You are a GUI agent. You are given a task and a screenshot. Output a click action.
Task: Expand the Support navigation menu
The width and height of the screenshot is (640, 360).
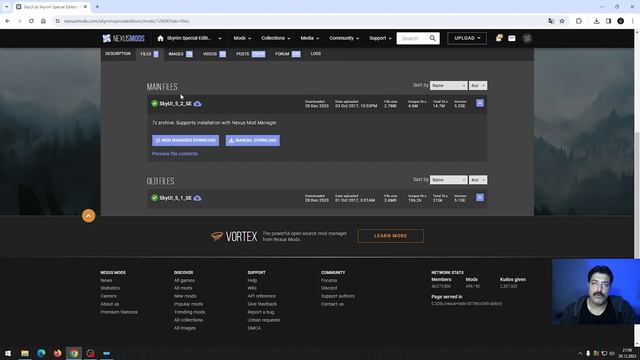tap(380, 38)
